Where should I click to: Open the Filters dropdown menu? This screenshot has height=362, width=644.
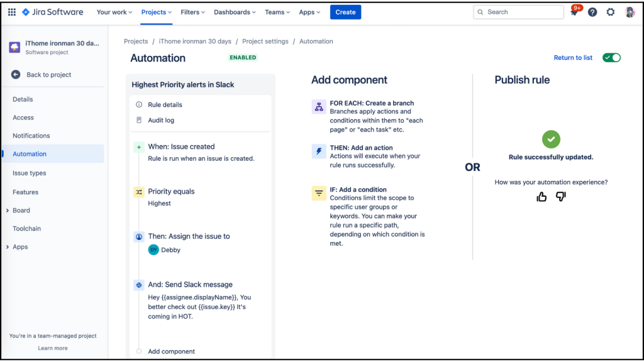192,13
